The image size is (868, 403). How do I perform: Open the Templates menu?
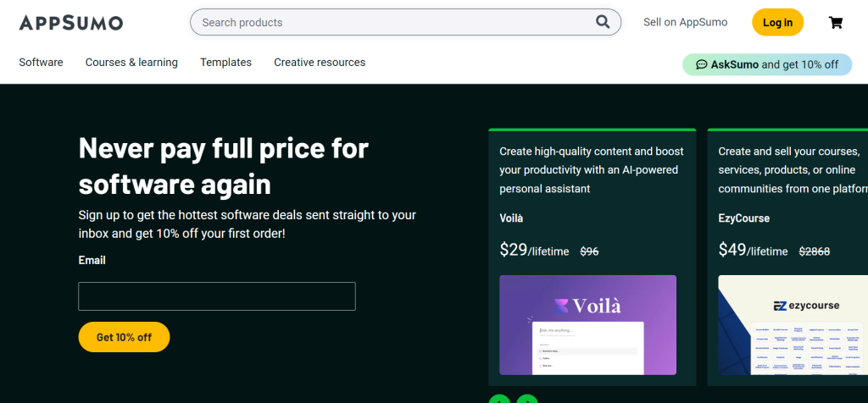tap(225, 63)
